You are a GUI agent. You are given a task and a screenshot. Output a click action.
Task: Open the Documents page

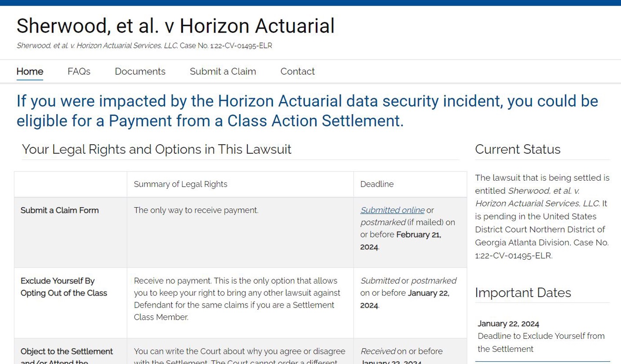(140, 71)
